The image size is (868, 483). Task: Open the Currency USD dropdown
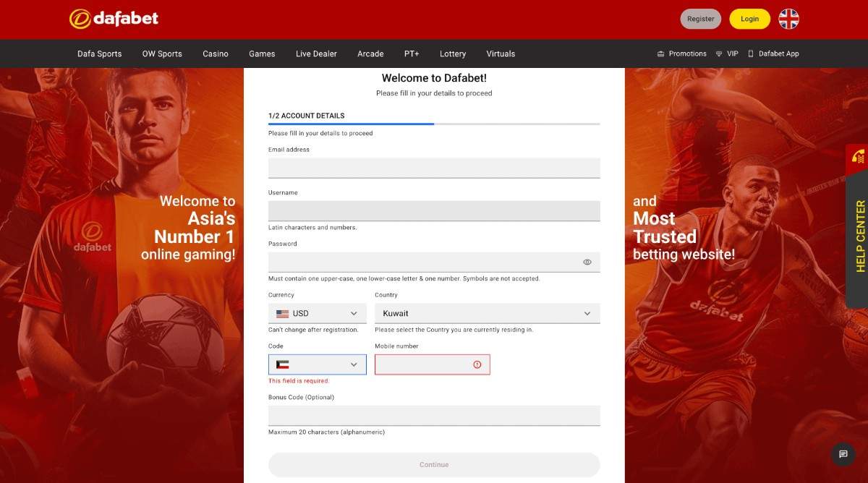tap(317, 314)
